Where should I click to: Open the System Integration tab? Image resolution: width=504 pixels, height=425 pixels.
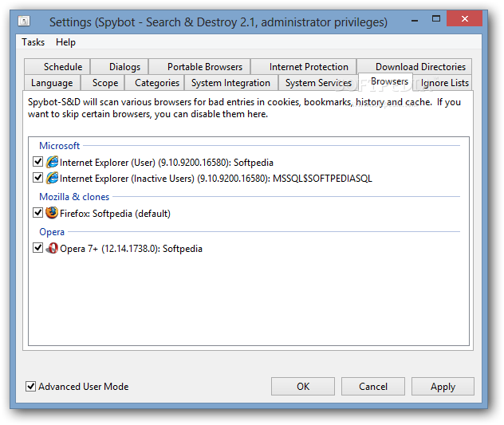point(231,83)
